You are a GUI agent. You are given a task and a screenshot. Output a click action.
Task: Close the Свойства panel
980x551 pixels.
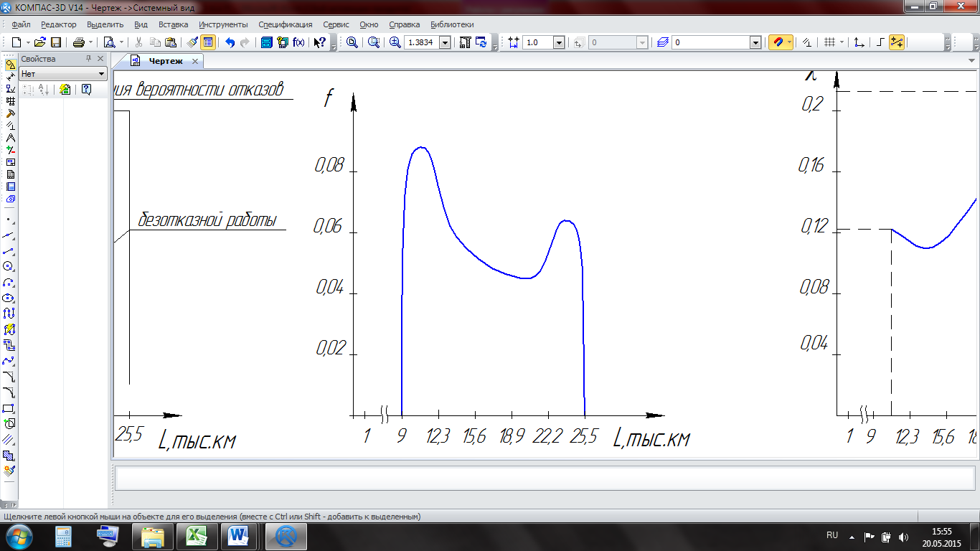pyautogui.click(x=100, y=59)
